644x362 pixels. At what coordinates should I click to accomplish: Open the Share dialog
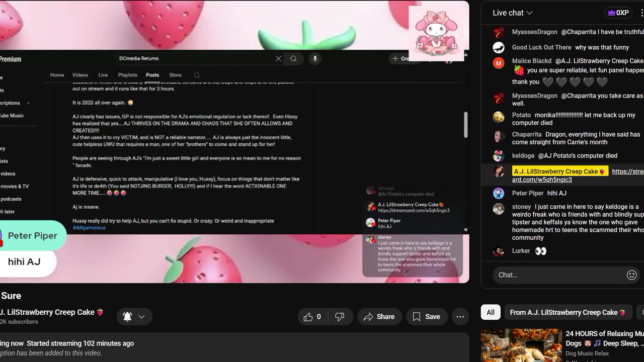tap(379, 317)
